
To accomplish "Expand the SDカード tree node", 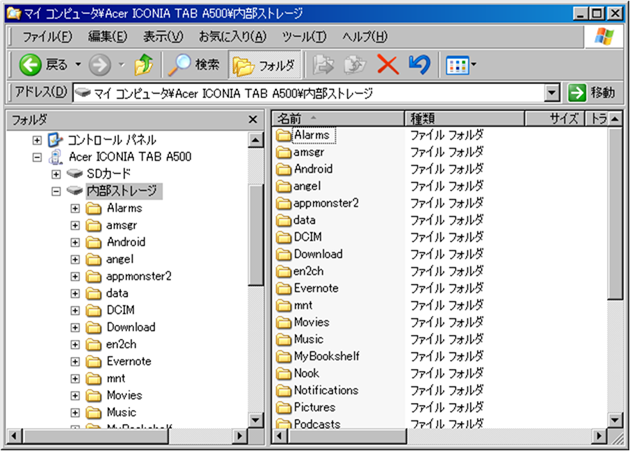I will [x=56, y=174].
